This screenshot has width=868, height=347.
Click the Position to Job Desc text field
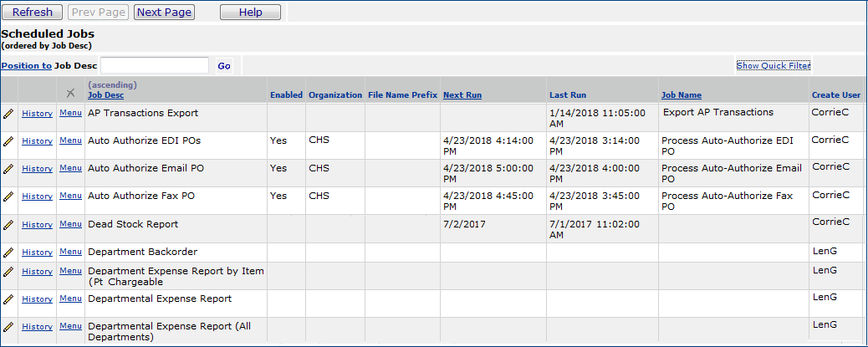tap(155, 65)
